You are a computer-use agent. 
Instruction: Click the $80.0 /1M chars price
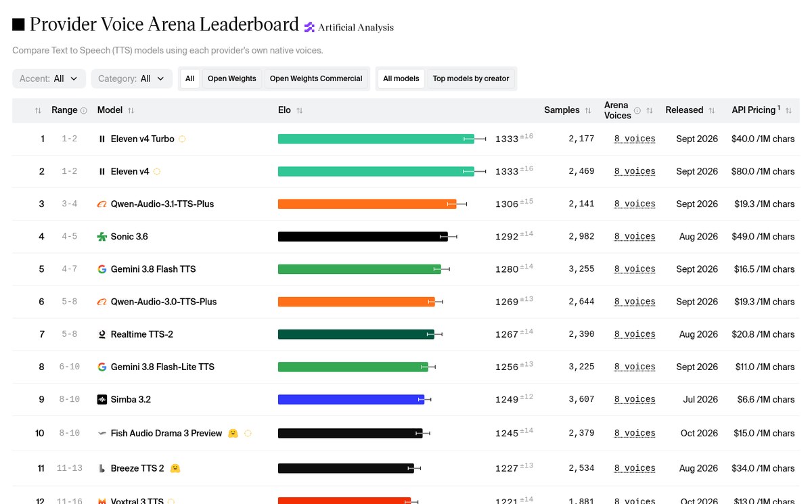click(x=763, y=172)
